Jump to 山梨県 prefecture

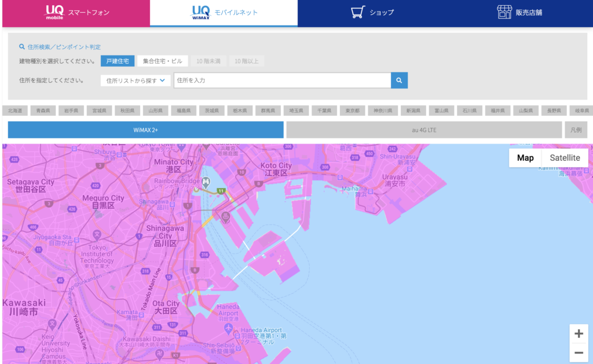click(x=526, y=111)
